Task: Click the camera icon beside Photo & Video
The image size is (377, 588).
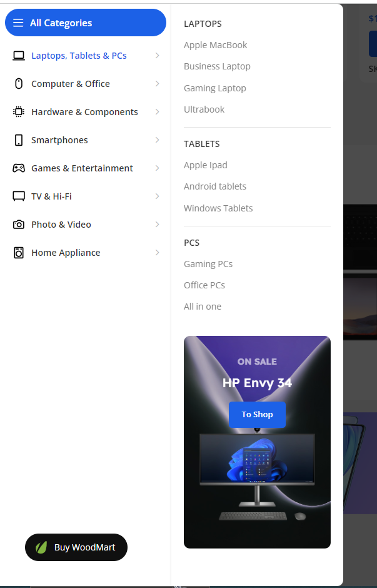Action: click(x=18, y=224)
